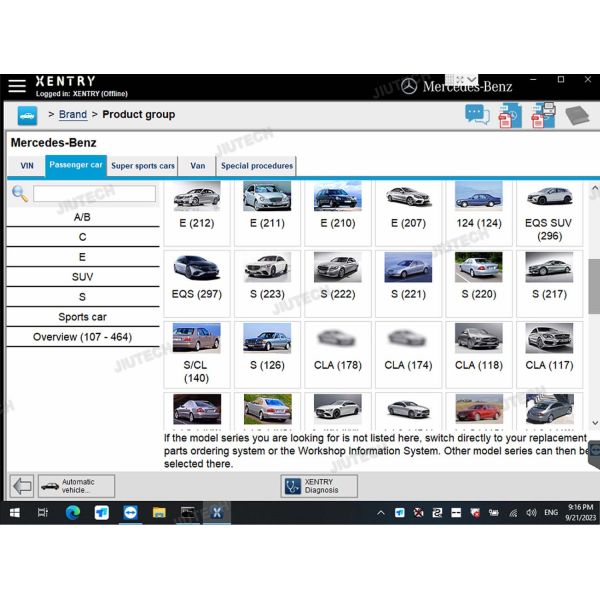Viewport: 600px width, 600px height.
Task: Show hidden system tray icons
Action: [x=380, y=513]
